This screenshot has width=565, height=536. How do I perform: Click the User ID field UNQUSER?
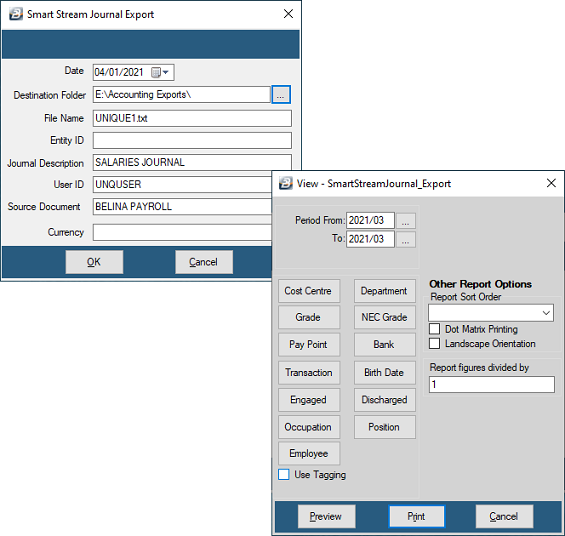[x=182, y=184]
